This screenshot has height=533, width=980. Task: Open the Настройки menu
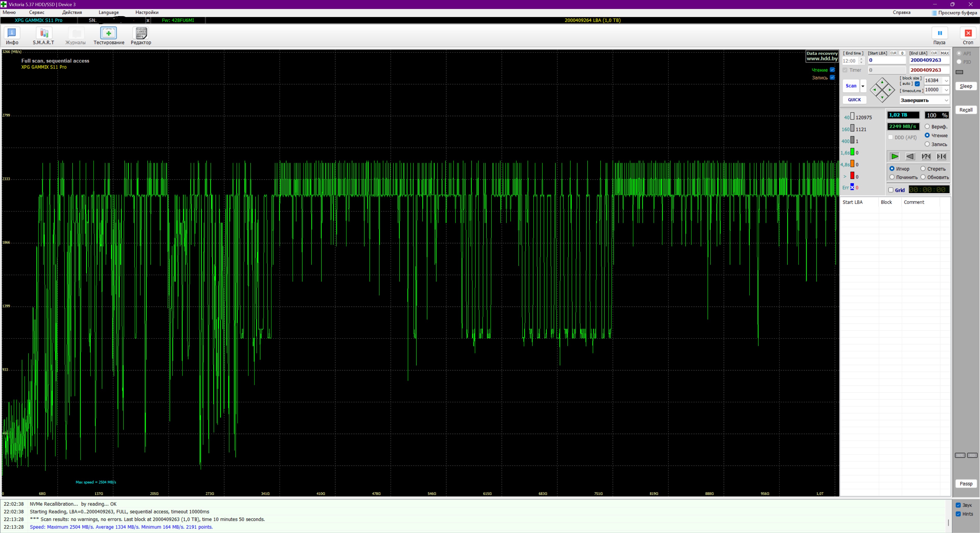pyautogui.click(x=147, y=12)
